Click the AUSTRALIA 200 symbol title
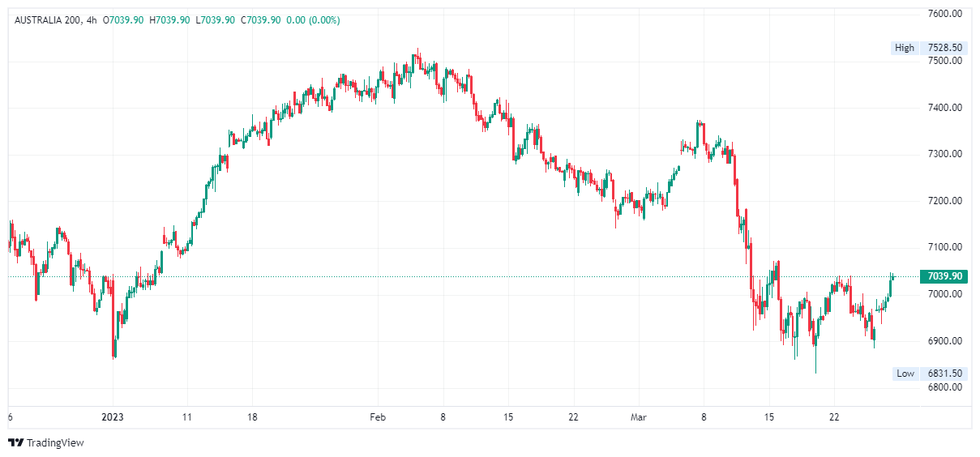 [47, 20]
